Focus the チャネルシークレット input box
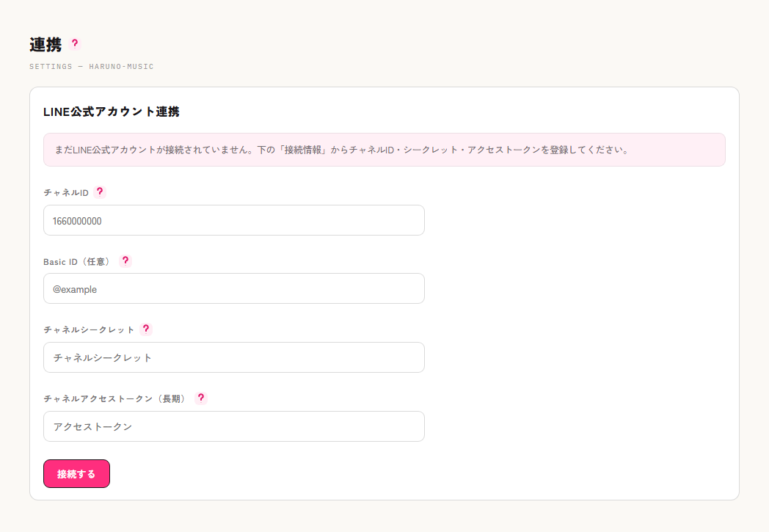This screenshot has height=532, width=769. click(x=234, y=357)
